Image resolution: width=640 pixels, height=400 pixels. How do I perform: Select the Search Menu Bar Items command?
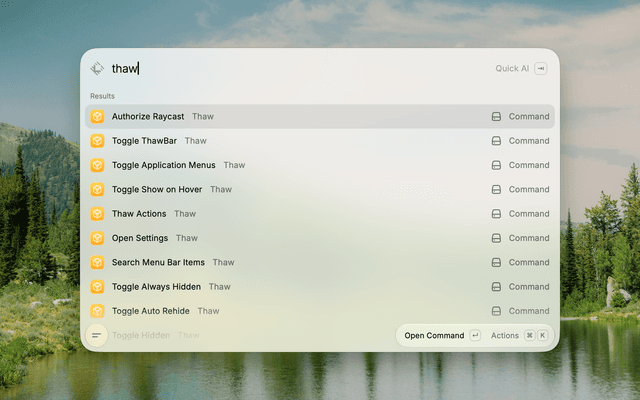(320, 262)
